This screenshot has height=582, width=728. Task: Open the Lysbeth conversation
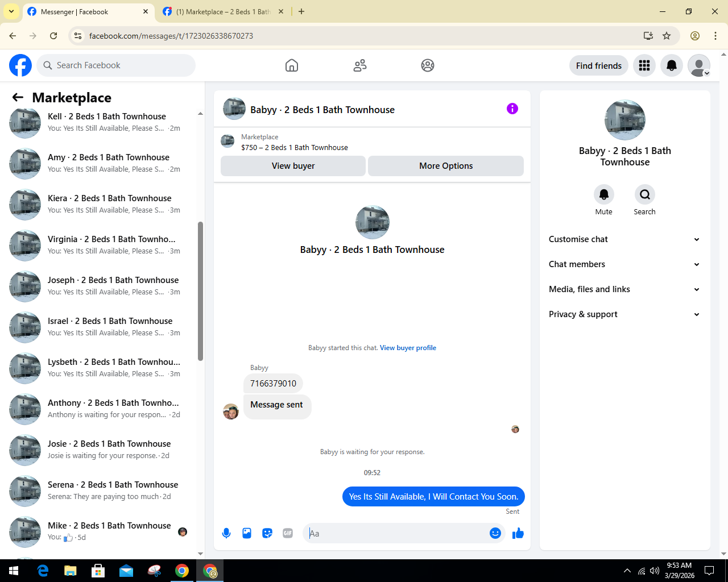100,368
